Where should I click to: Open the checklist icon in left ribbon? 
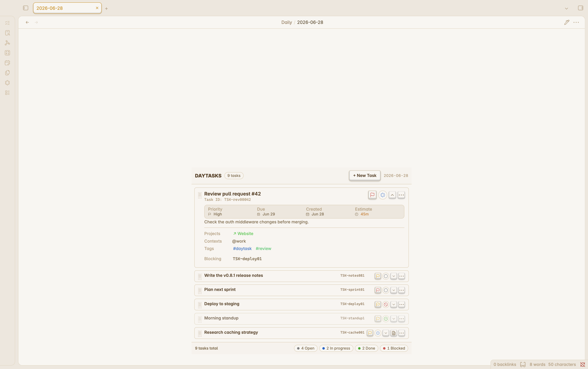(7, 23)
